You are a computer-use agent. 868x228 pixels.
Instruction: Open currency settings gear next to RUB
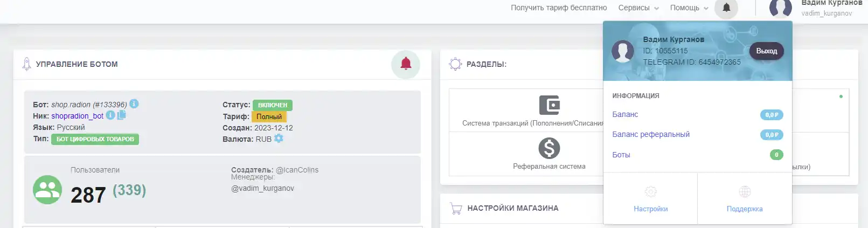tap(279, 138)
